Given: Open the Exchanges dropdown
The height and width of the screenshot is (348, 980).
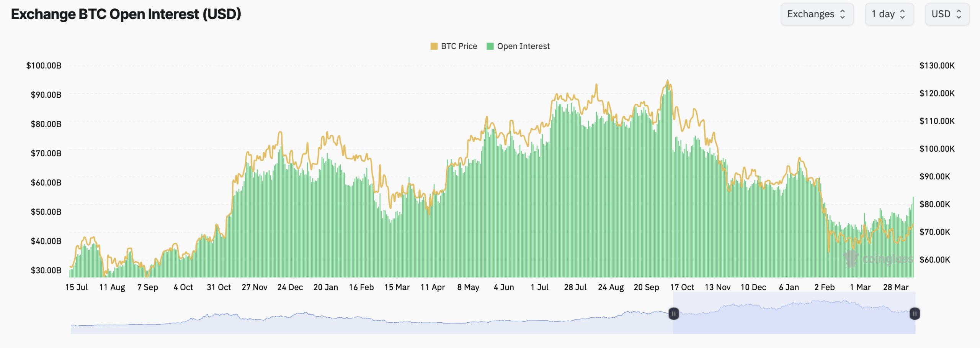Looking at the screenshot, I should 817,14.
